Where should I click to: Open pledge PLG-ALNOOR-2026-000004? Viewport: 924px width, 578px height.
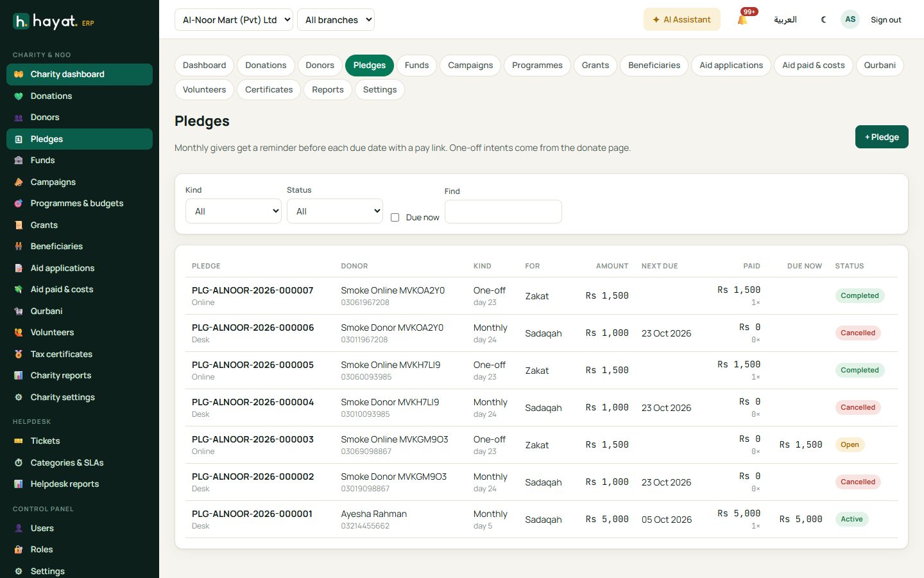point(253,402)
